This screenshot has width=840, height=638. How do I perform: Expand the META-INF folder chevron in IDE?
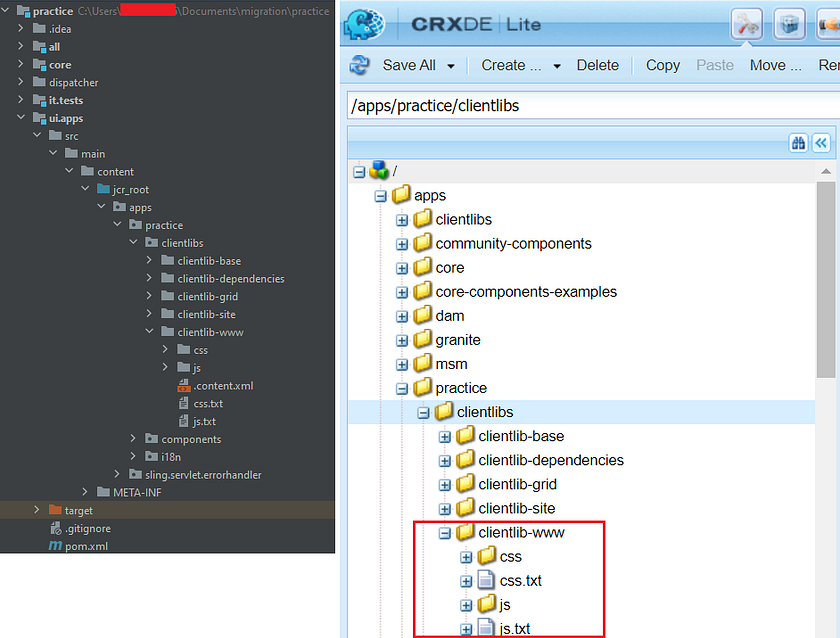pyautogui.click(x=85, y=492)
